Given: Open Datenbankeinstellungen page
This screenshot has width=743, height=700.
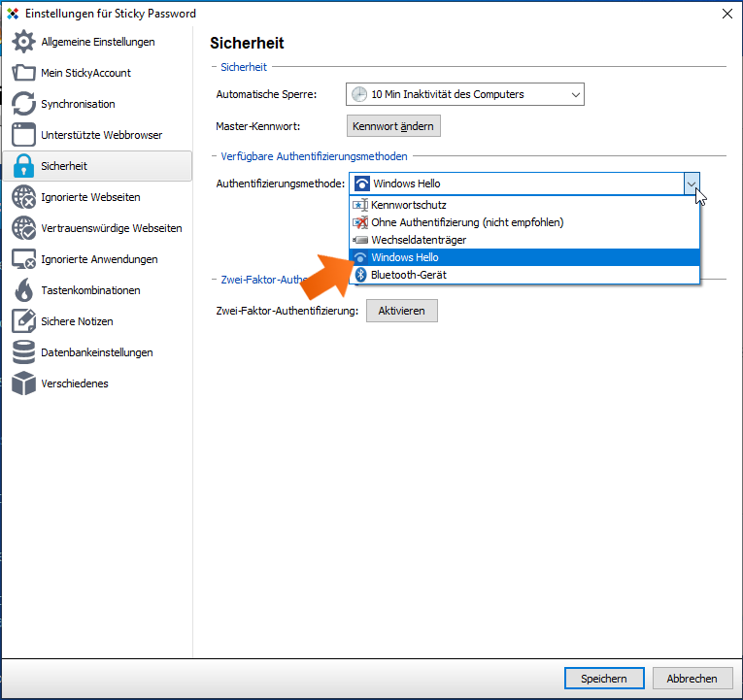Looking at the screenshot, I should click(98, 352).
